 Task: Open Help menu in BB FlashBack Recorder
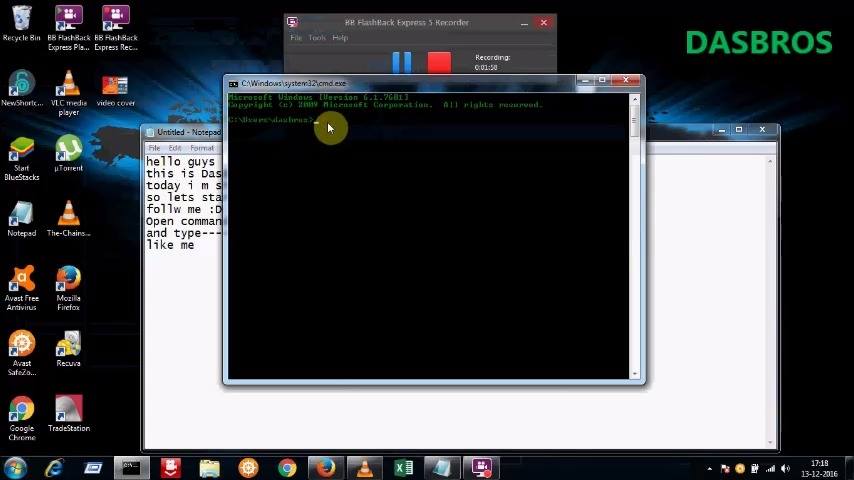340,38
